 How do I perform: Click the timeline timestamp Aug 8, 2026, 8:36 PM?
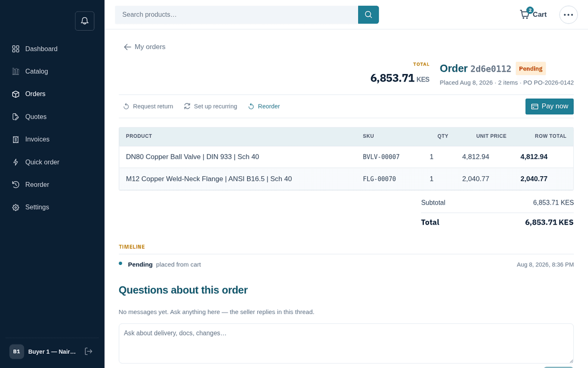[545, 264]
